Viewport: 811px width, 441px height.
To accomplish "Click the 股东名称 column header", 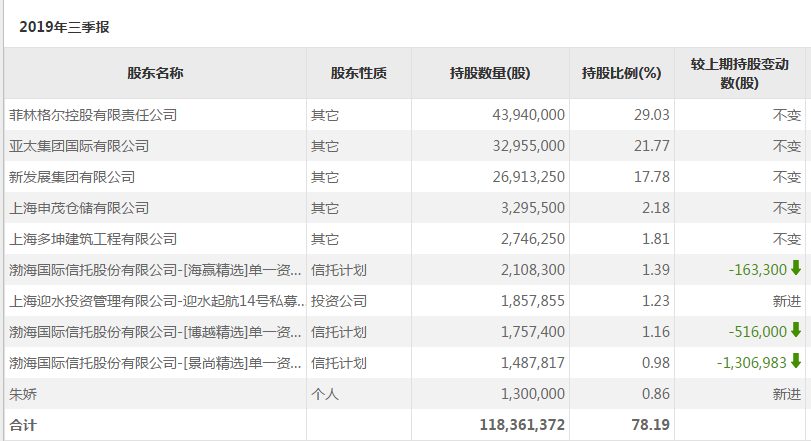I will point(155,73).
